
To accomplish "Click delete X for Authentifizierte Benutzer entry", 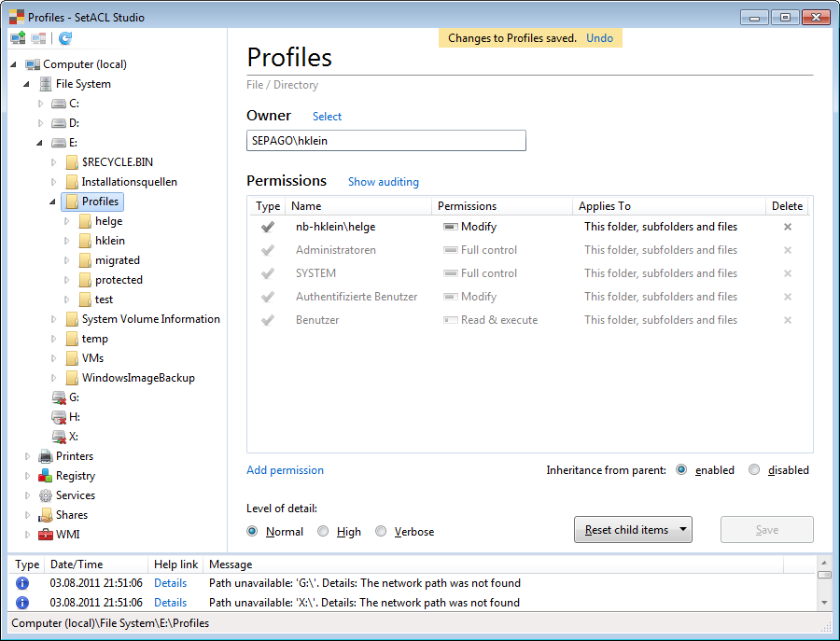I will pos(788,297).
